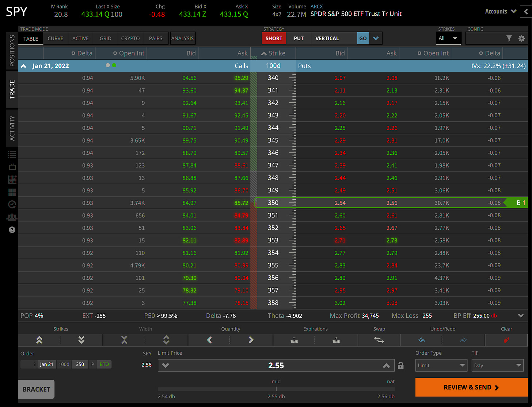Open the watchlist list icon in sidebar

(x=12, y=154)
